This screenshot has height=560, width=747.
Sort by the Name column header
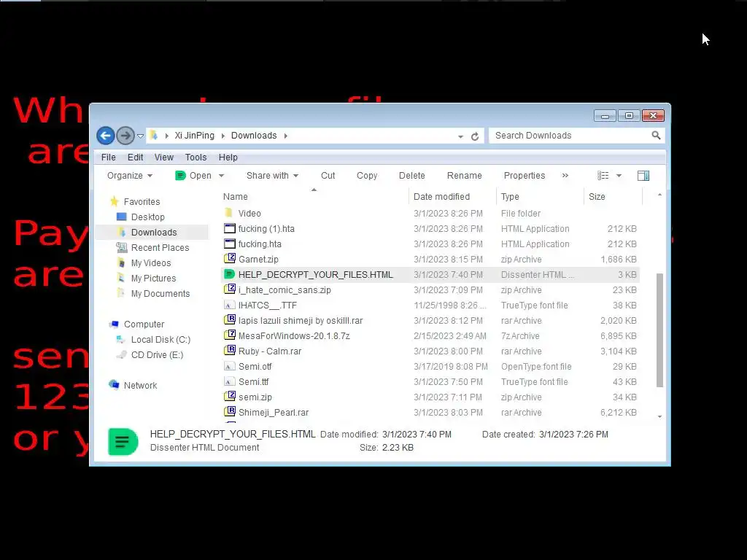tap(236, 197)
